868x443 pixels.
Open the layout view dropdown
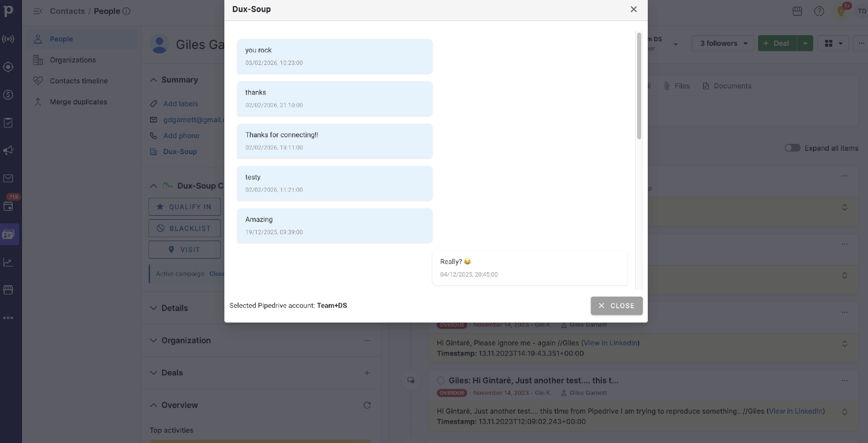click(x=833, y=43)
